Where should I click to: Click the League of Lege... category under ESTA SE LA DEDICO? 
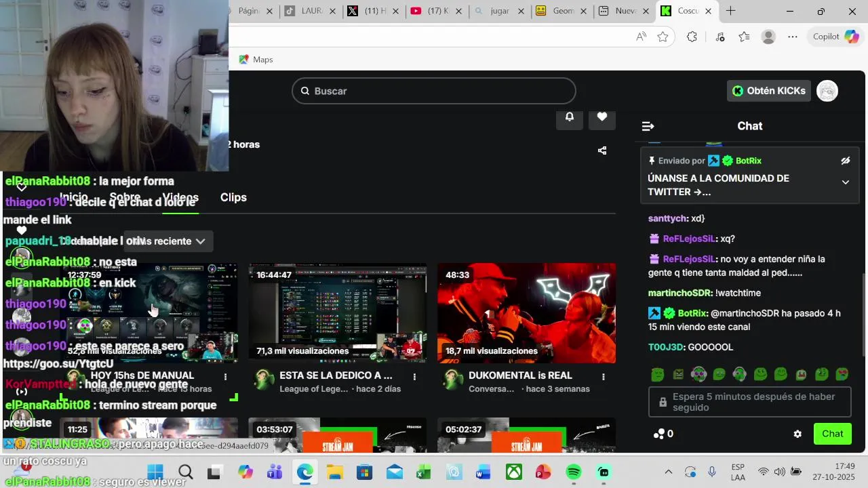[314, 389]
